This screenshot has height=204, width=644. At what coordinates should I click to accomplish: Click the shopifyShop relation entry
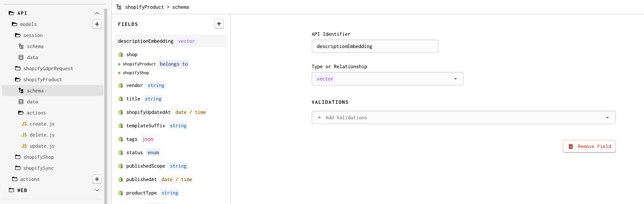pyautogui.click(x=133, y=73)
